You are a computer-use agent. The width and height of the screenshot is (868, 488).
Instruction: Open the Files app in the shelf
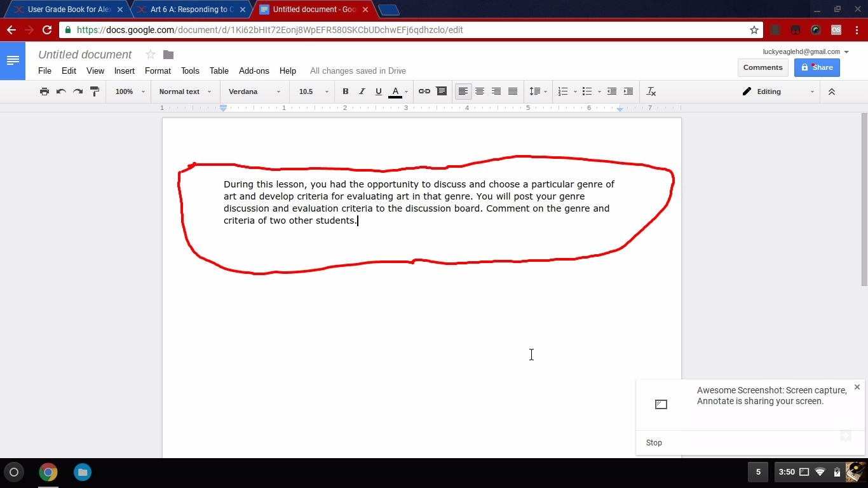pyautogui.click(x=82, y=472)
